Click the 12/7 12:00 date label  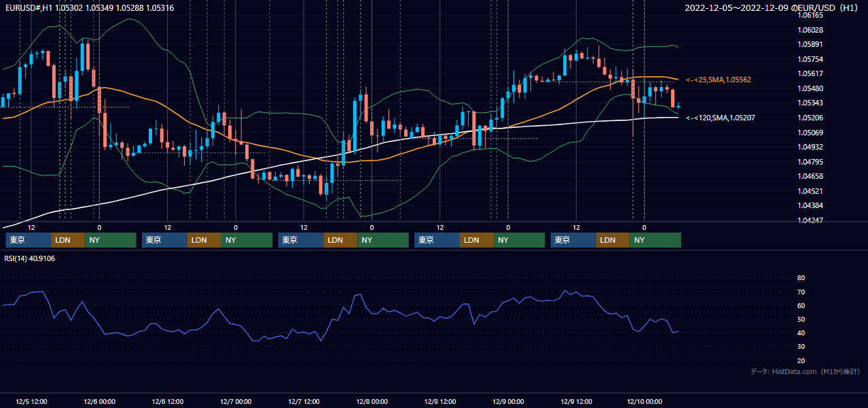click(x=304, y=401)
